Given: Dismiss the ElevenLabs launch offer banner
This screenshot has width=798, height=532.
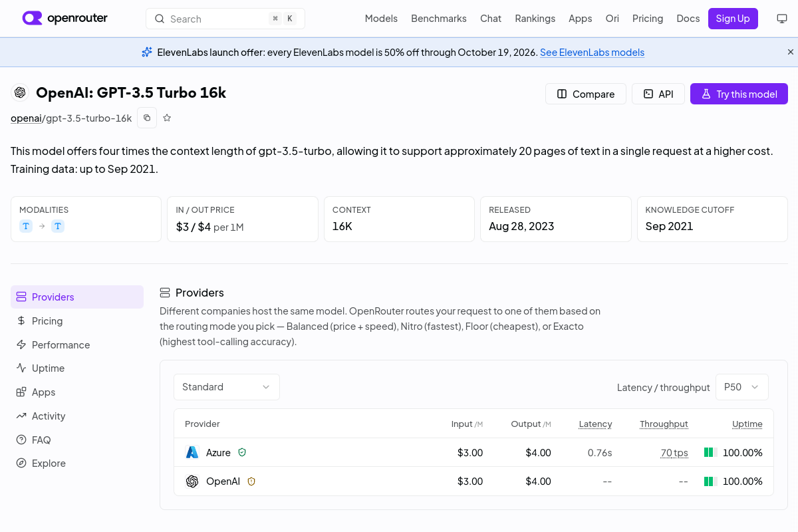Looking at the screenshot, I should coord(791,52).
